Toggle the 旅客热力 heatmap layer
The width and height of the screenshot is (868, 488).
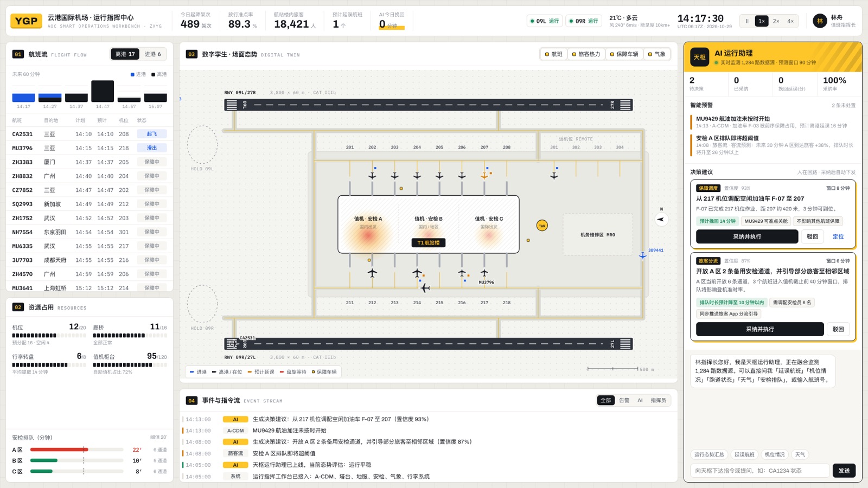586,54
